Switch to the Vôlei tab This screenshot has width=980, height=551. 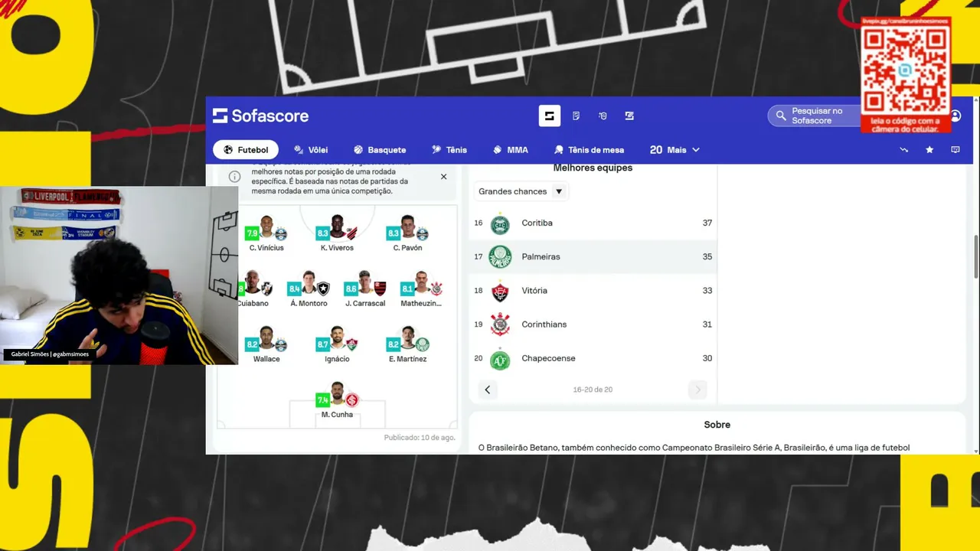pyautogui.click(x=310, y=150)
